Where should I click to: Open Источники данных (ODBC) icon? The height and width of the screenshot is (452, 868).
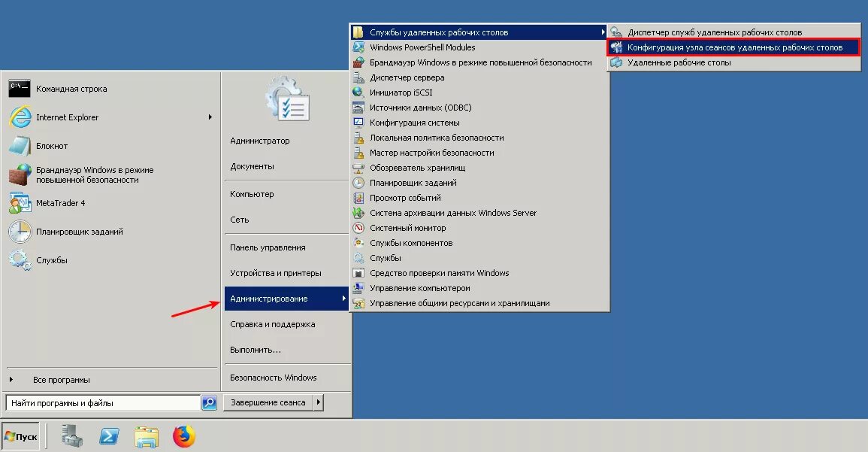[x=358, y=108]
